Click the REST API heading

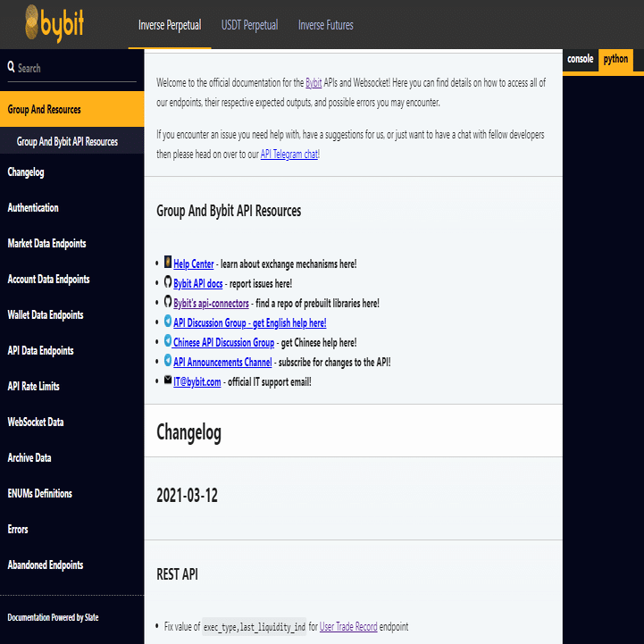pyautogui.click(x=177, y=574)
